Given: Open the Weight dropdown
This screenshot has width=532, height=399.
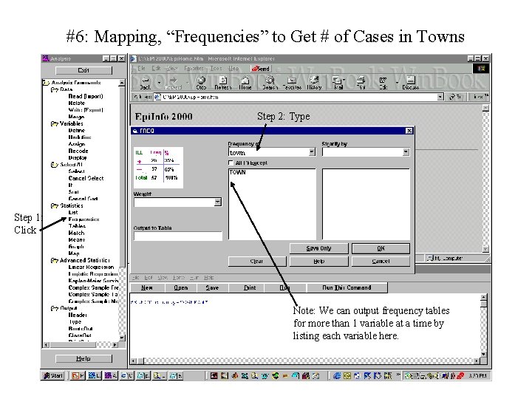Looking at the screenshot, I should (x=218, y=202).
